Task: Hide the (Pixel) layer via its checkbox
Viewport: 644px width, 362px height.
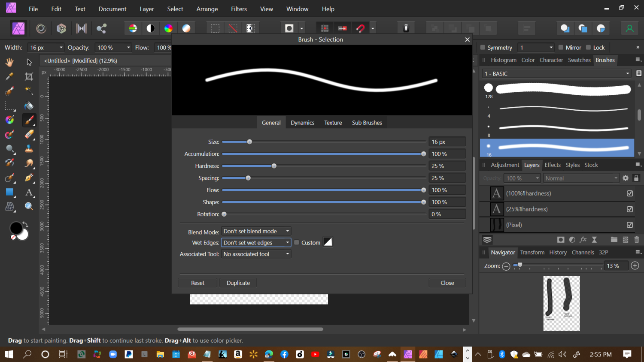Action: [630, 225]
